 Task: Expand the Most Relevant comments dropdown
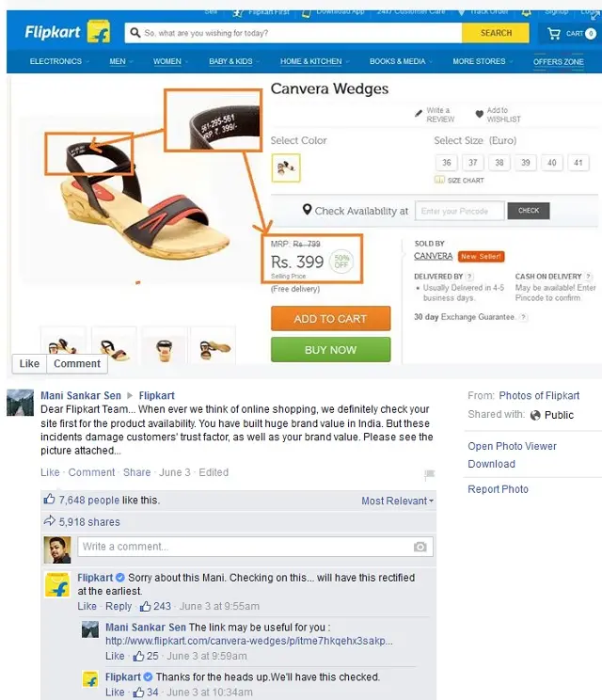398,501
